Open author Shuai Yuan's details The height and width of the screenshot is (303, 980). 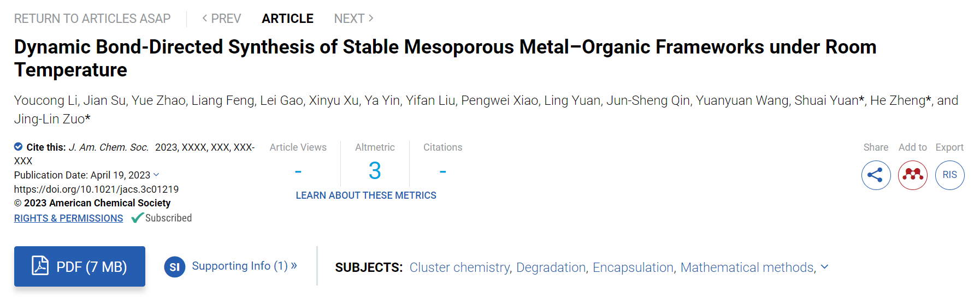click(x=826, y=100)
